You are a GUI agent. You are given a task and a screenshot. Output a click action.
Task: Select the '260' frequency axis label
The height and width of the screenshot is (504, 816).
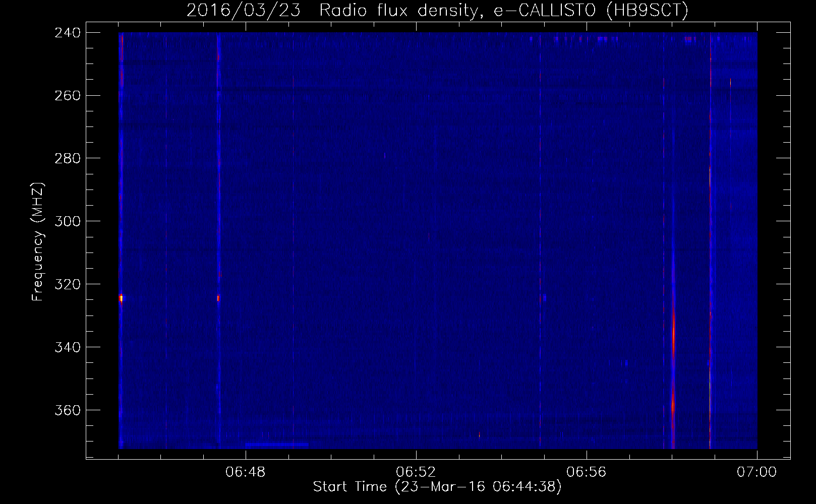coord(67,96)
